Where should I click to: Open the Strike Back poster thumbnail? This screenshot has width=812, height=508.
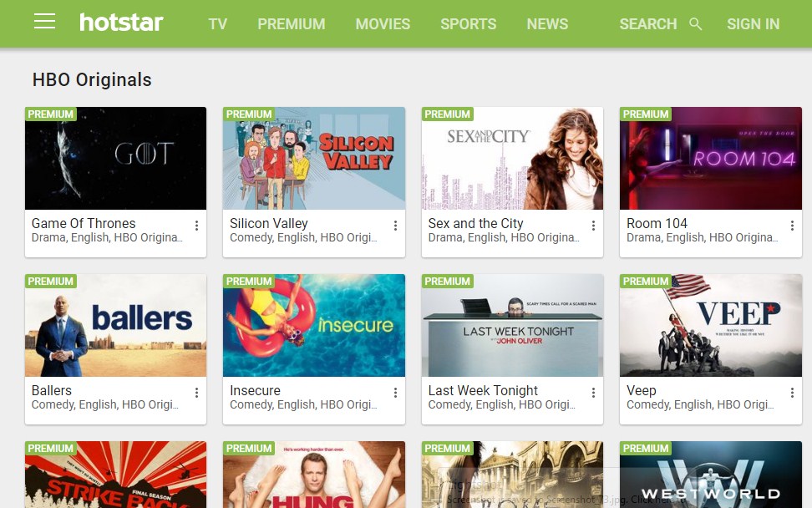(115, 475)
